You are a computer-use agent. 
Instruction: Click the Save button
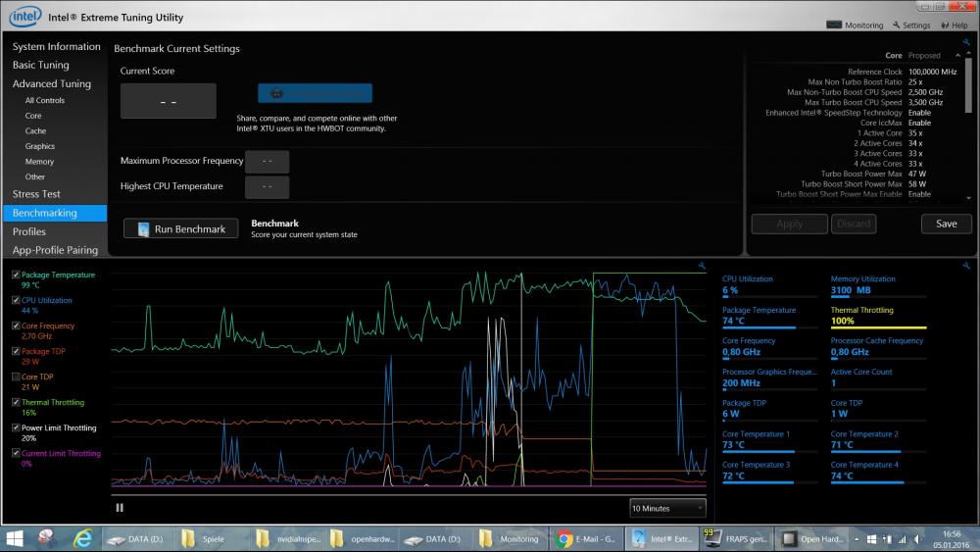click(x=946, y=224)
